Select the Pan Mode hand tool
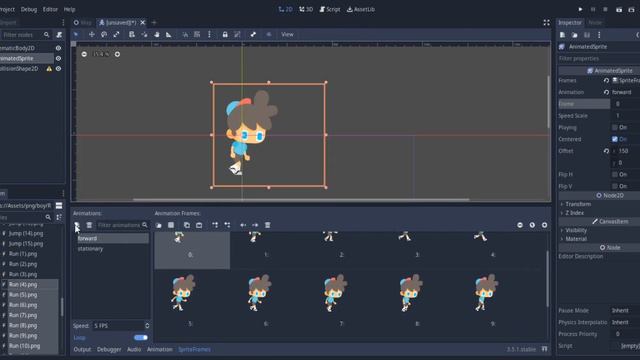 pos(156,35)
